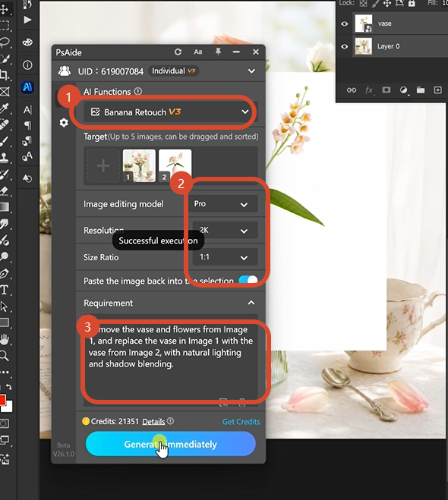Image resolution: width=448 pixels, height=500 pixels.
Task: Open the PsAide plugin panel icon
Action: point(27,87)
